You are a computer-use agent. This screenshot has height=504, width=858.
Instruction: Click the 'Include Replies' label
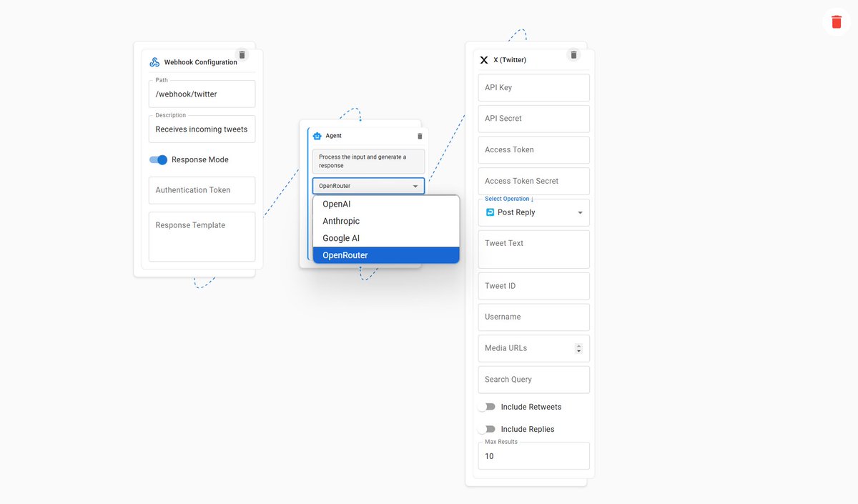pos(528,429)
